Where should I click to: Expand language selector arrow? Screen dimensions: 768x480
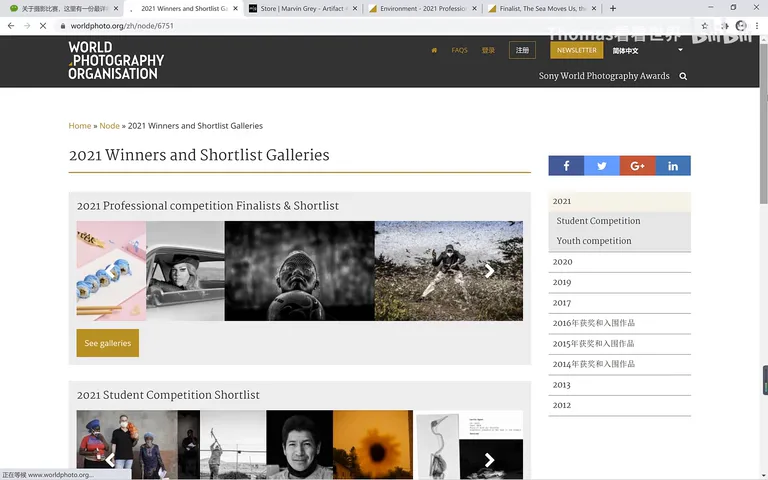(x=680, y=50)
